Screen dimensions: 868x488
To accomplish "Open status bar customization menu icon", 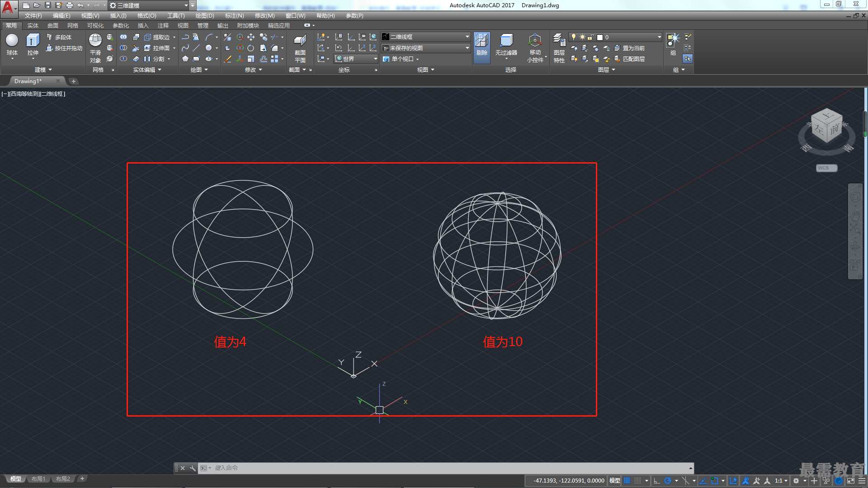I will [x=863, y=481].
